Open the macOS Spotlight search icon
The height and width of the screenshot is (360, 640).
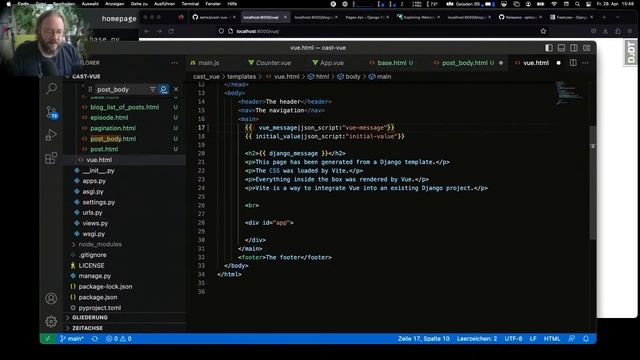(577, 4)
